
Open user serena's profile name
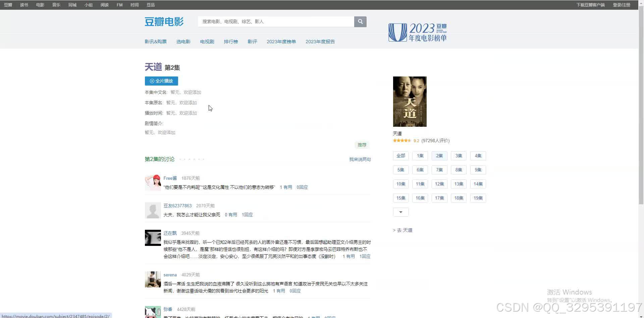coord(170,275)
